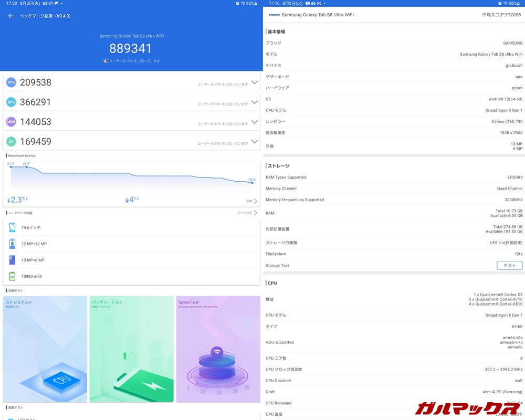525x420 pixels.
Task: Tap the back arrow in benchmark header
Action: tap(10, 16)
